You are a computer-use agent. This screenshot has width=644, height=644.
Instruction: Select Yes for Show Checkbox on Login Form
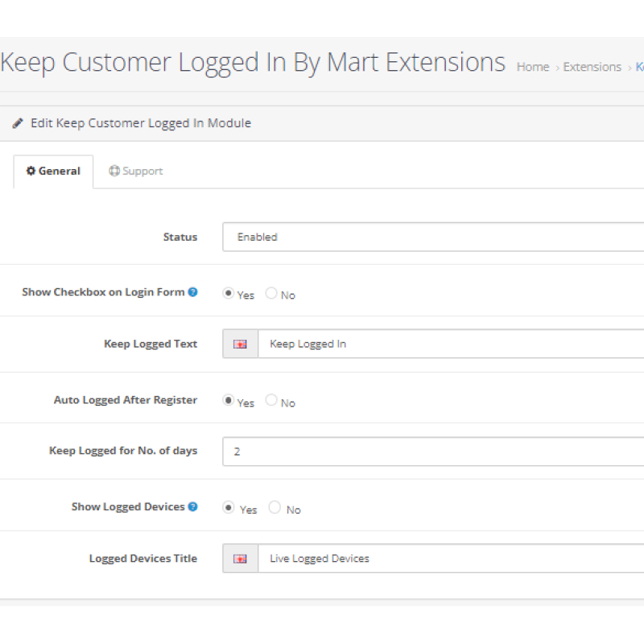click(228, 294)
